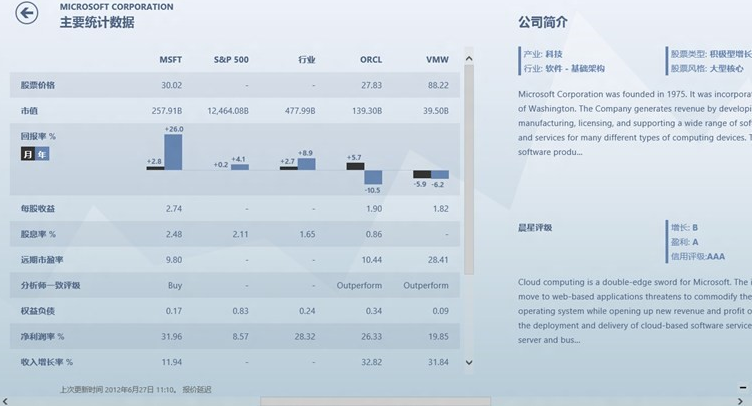
Task: Select the 市值 row label
Action: click(29, 111)
